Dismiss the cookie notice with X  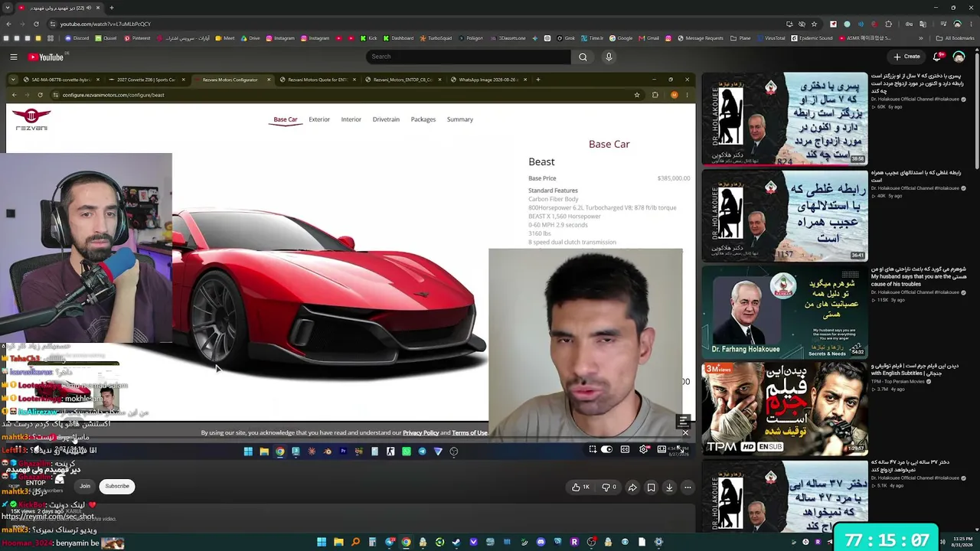point(685,433)
